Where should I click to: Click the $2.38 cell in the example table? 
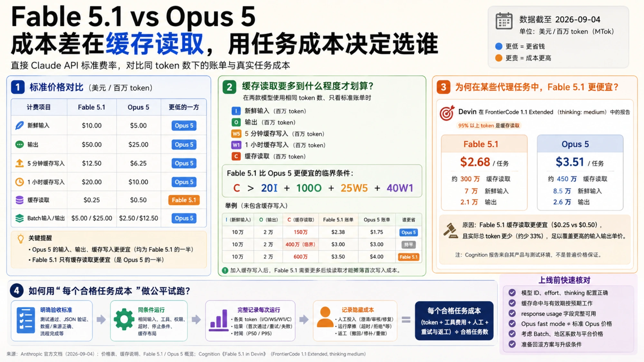338,232
